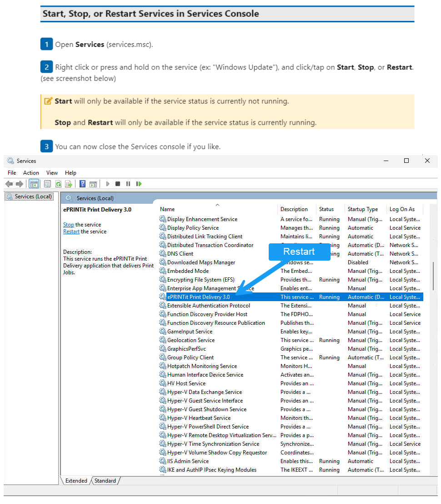Select Hyper-V Volume Shadow Copy Requestor
Image resolution: width=441 pixels, height=504 pixels.
point(291,453)
